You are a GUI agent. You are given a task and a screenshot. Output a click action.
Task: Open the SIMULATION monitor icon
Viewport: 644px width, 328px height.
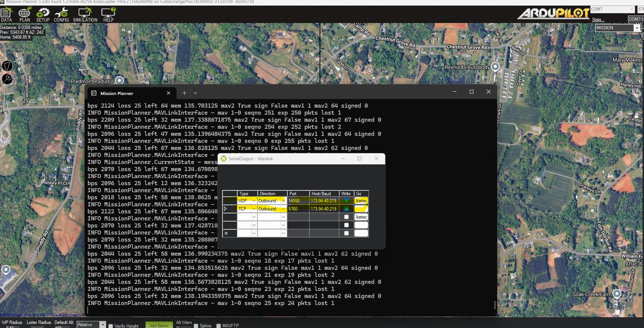click(85, 15)
